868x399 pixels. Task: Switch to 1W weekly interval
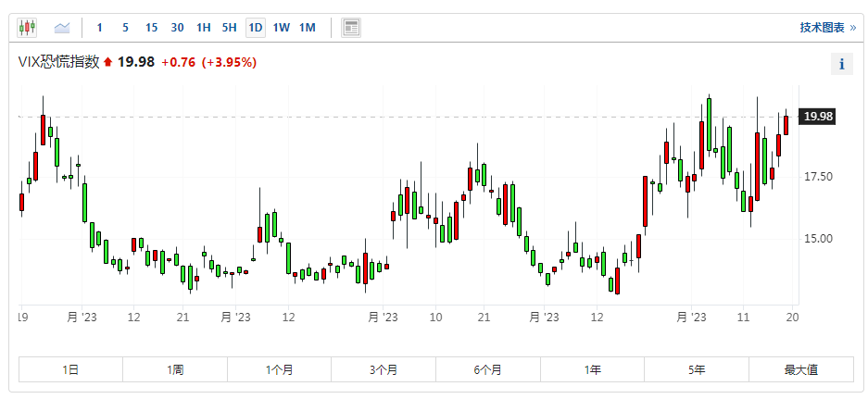tap(281, 28)
